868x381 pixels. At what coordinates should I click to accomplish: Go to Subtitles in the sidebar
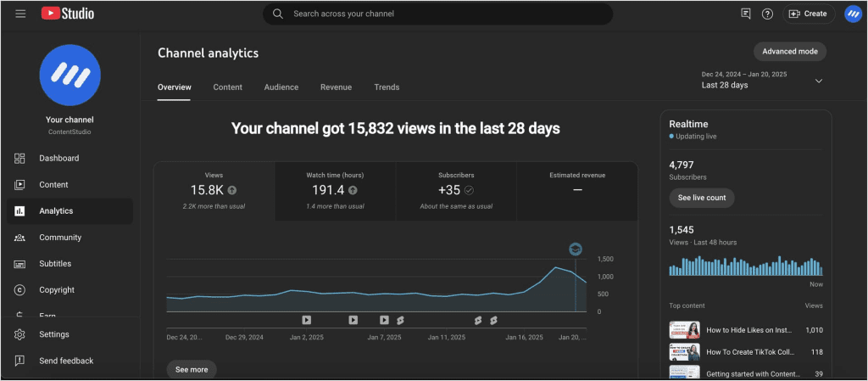(x=55, y=264)
